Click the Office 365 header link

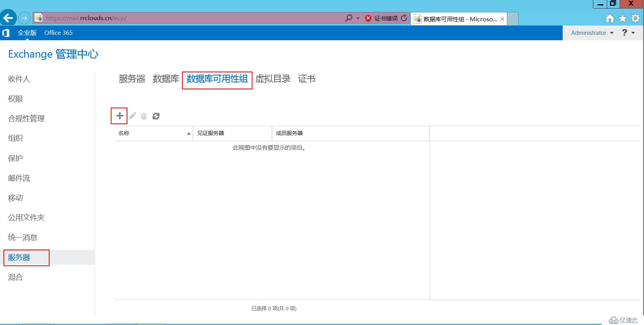[58, 33]
